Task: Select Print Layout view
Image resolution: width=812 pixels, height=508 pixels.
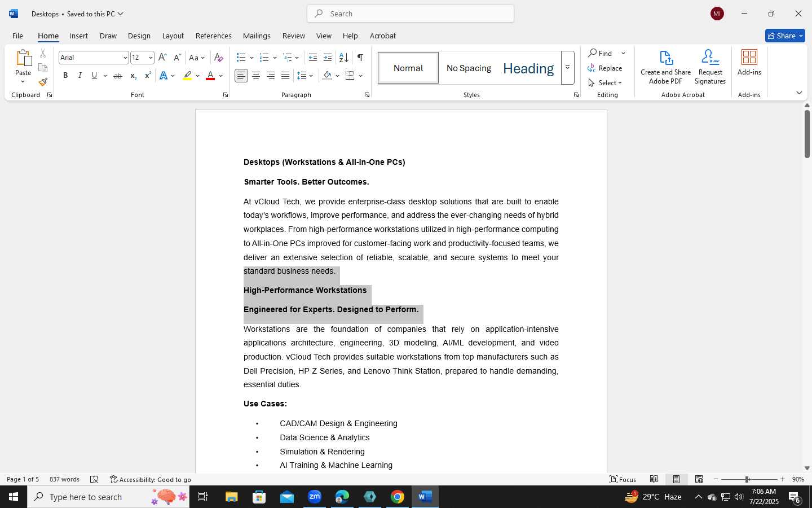Action: coord(676,479)
